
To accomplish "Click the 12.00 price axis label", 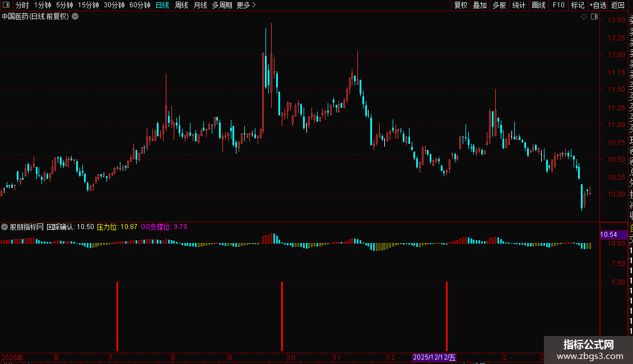I will pyautogui.click(x=616, y=55).
